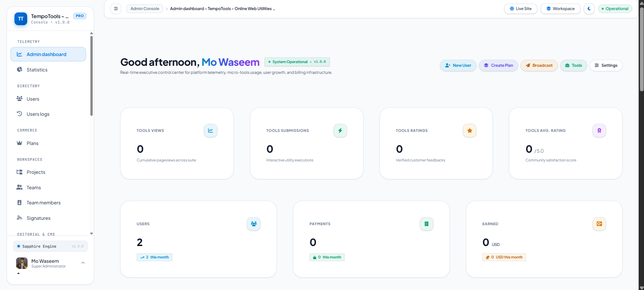Click the main page vertical scrollbar
Viewport: 644px width, 290px height.
[x=641, y=50]
